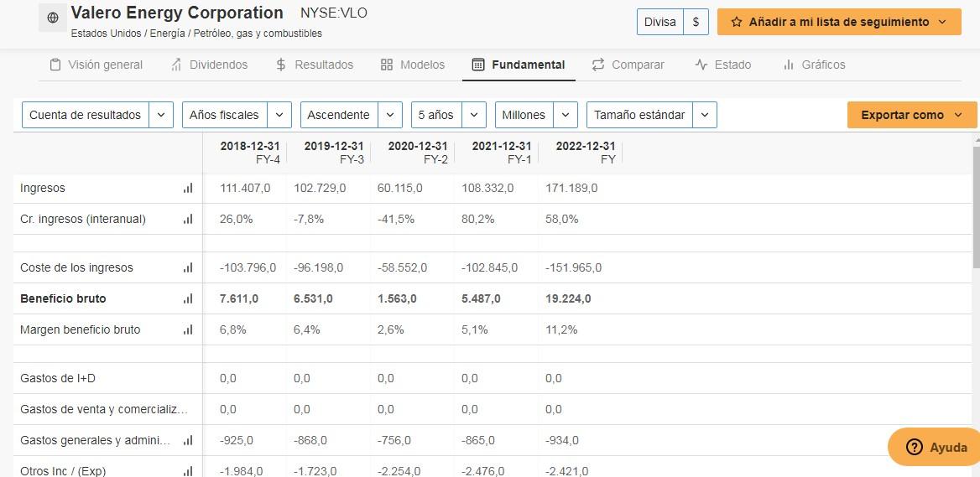Image resolution: width=980 pixels, height=477 pixels.
Task: Switch to the Dividendos tab
Action: pos(210,65)
